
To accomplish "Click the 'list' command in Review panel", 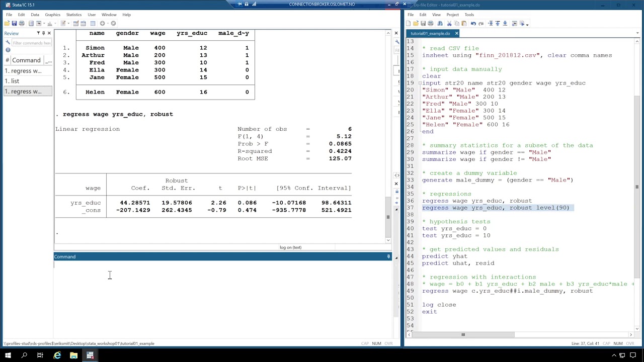I will pyautogui.click(x=28, y=81).
